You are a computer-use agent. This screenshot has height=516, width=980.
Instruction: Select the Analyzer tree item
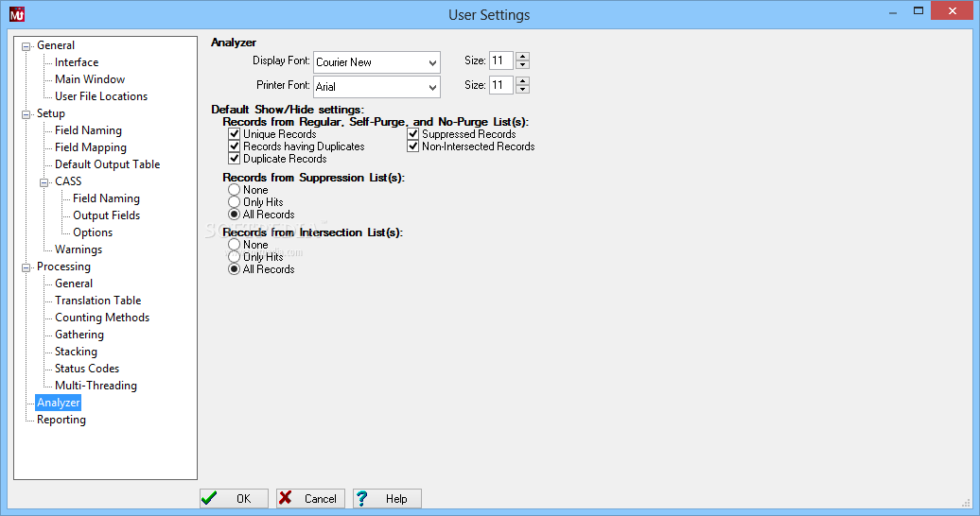coord(58,403)
